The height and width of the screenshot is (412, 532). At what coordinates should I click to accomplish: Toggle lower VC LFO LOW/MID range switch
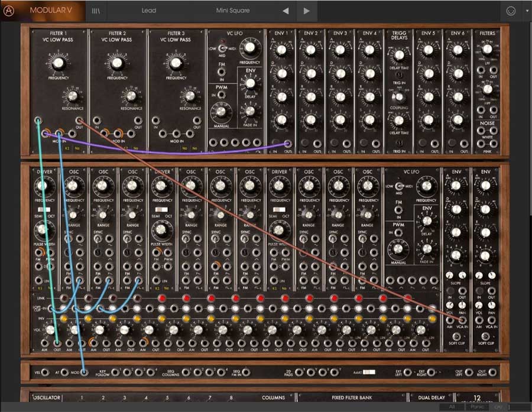[400, 186]
